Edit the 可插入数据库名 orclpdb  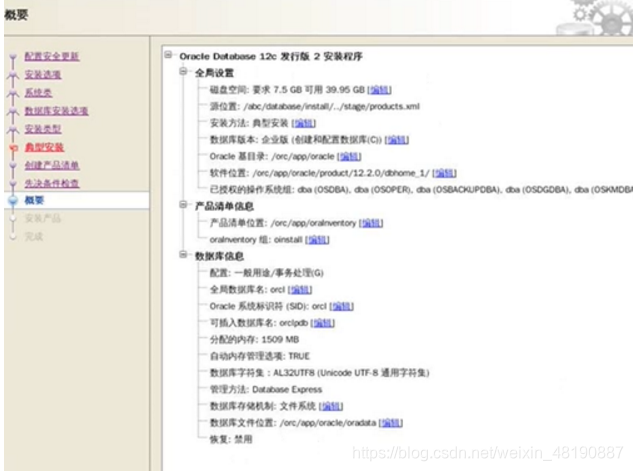tap(323, 323)
